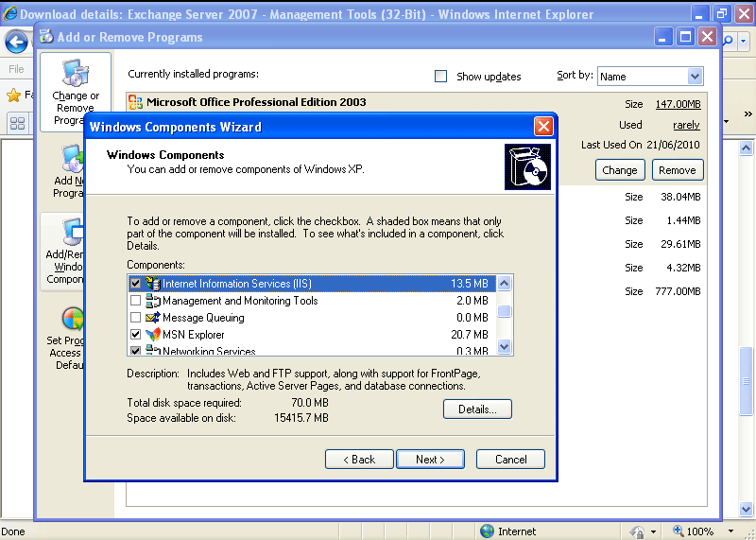Toggle the Networking Services checkbox
Image resolution: width=756 pixels, height=540 pixels.
coord(135,351)
